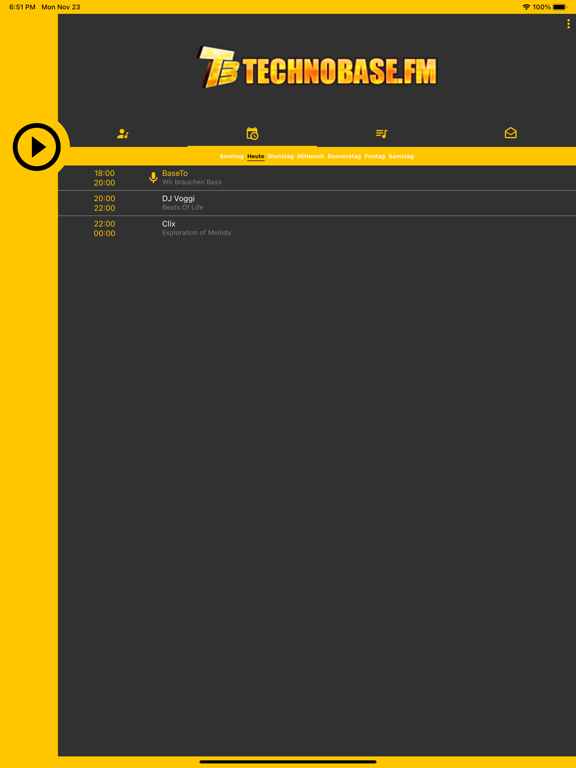Tap the 6:51 PM clock

click(22, 7)
